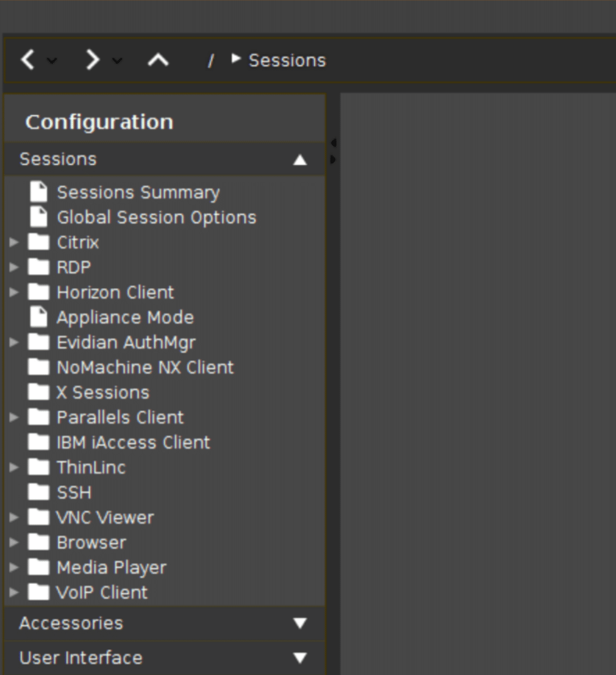Select the Parallels Client folder icon
This screenshot has width=616, height=675.
(x=38, y=417)
